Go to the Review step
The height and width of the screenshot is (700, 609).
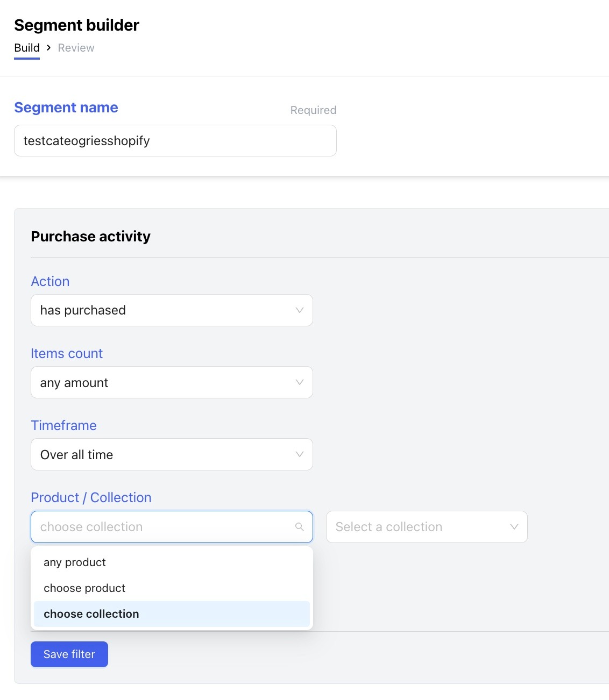pos(76,48)
